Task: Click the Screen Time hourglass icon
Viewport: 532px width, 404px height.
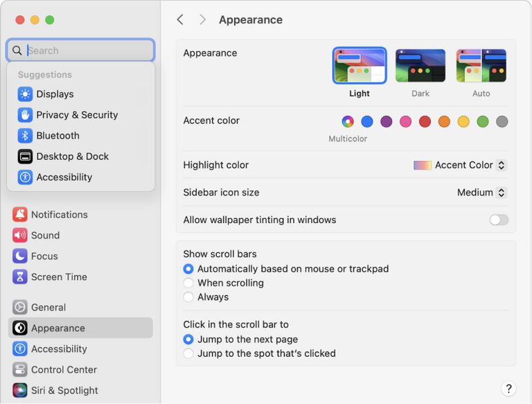Action: tap(20, 277)
